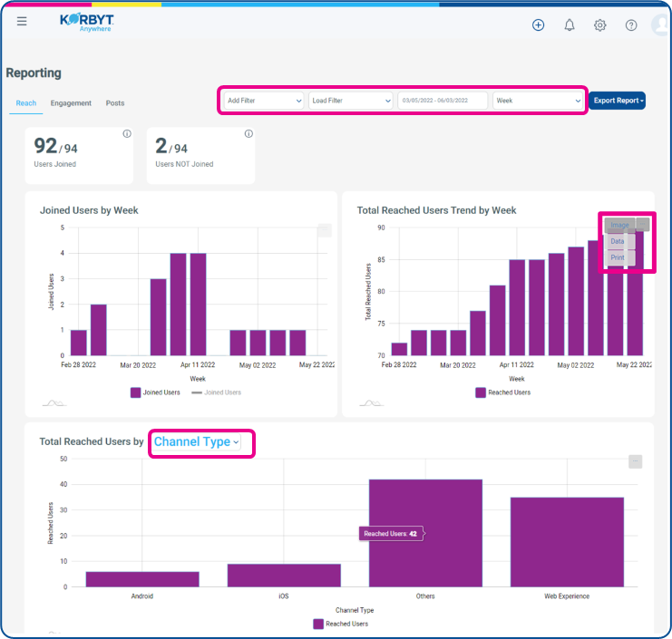Open the settings gear icon
The width and height of the screenshot is (672, 639).
pyautogui.click(x=600, y=25)
